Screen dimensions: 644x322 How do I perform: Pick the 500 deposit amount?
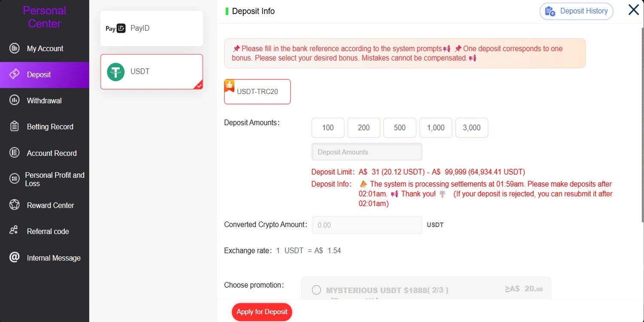[x=400, y=128]
